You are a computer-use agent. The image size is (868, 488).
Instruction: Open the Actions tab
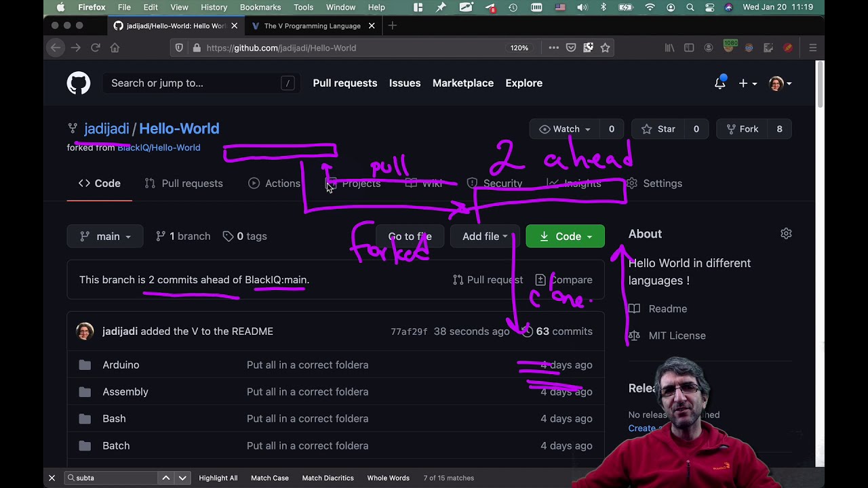275,183
